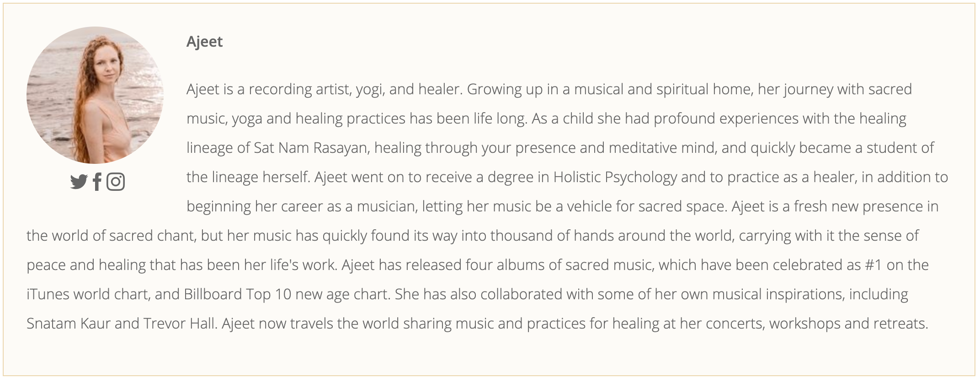Image resolution: width=980 pixels, height=378 pixels.
Task: Click the text "Billboard Top 10"
Action: coord(238,294)
